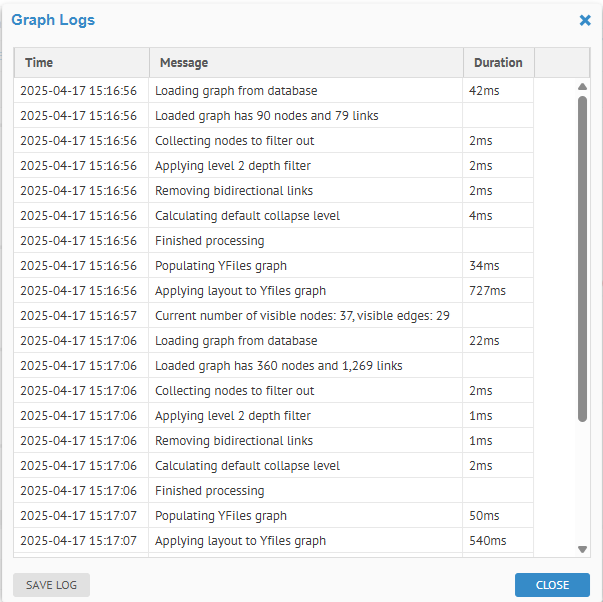Click the 15:16:57 timestamp cell
Screen dimensions: 603x602
coord(78,316)
